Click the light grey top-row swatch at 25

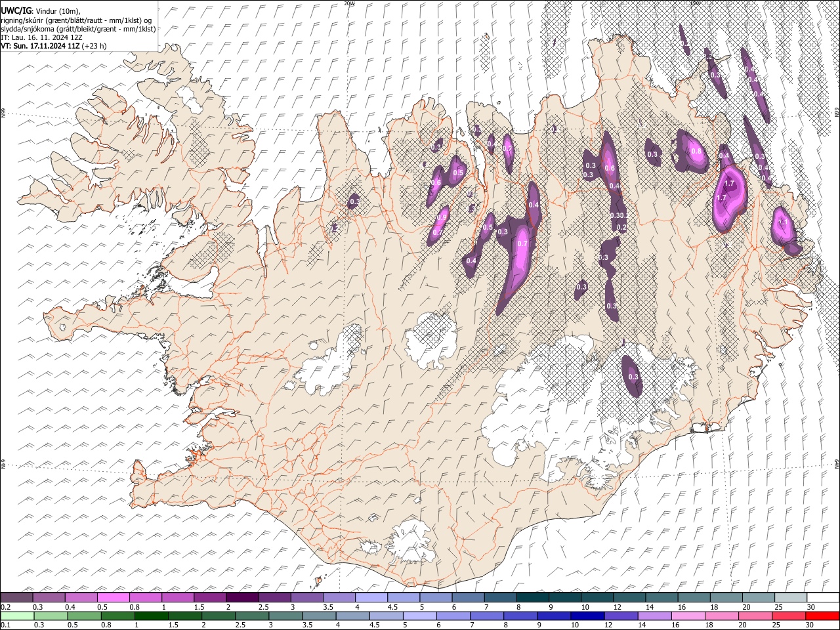coord(790,597)
